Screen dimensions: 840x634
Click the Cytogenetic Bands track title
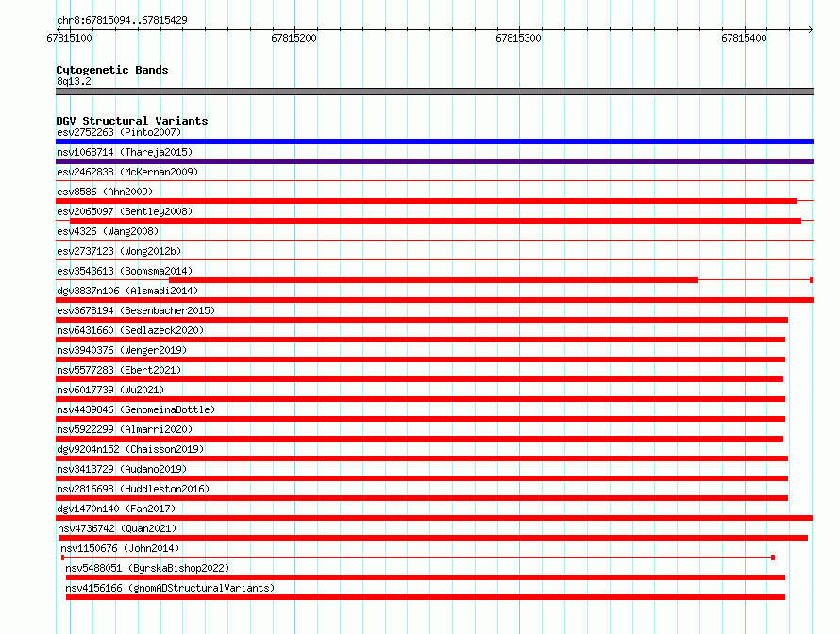pos(112,70)
